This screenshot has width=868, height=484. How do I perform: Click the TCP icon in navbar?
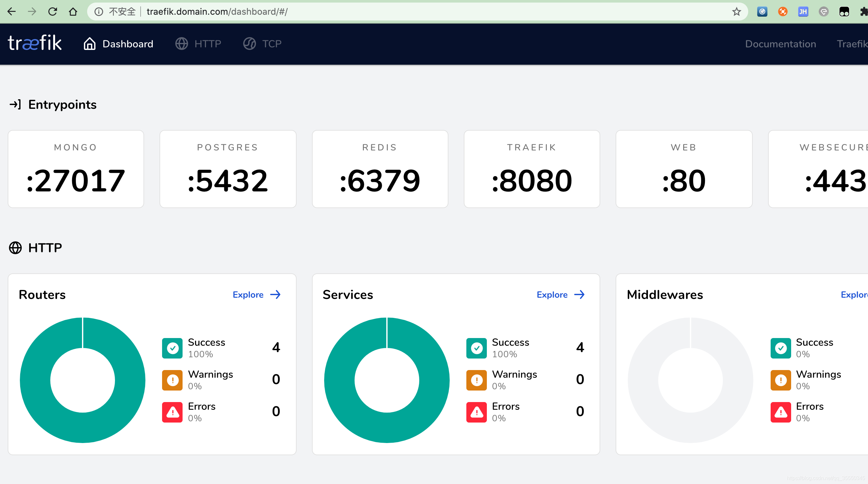click(x=249, y=44)
